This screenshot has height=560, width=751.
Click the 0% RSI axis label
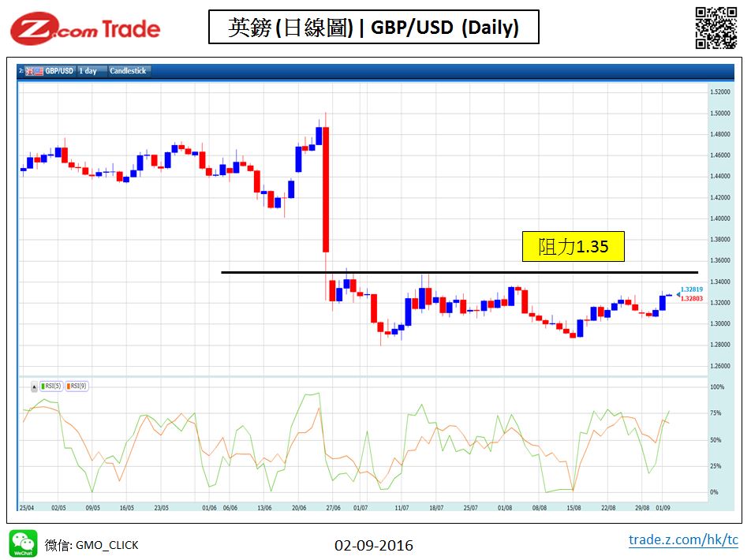[714, 492]
